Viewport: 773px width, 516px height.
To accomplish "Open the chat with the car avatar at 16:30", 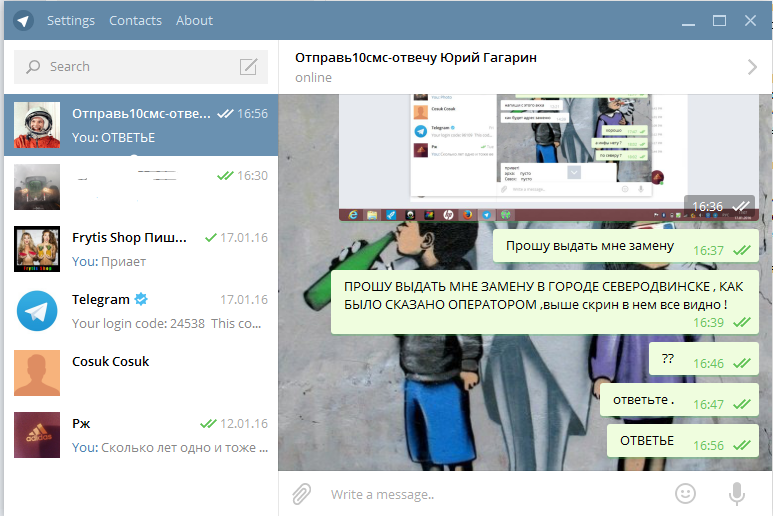I will 141,187.
